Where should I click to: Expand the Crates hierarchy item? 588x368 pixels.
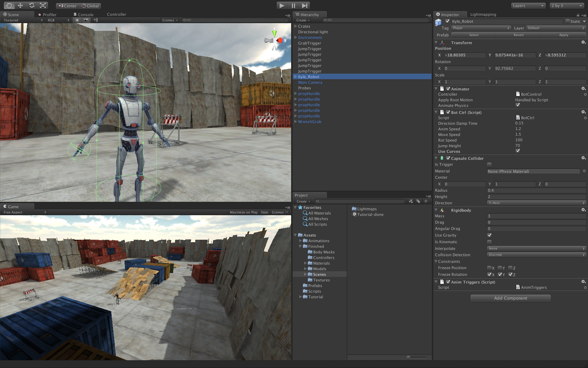(296, 26)
